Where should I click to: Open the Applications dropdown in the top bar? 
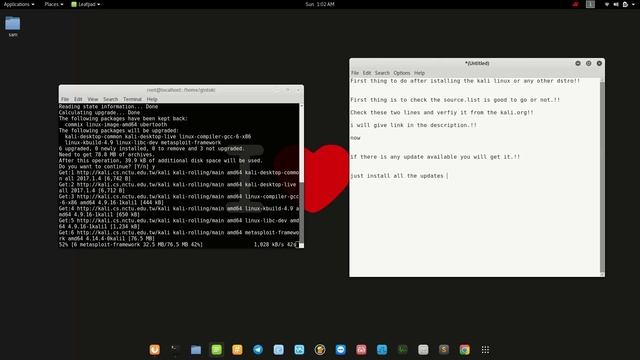coord(19,4)
